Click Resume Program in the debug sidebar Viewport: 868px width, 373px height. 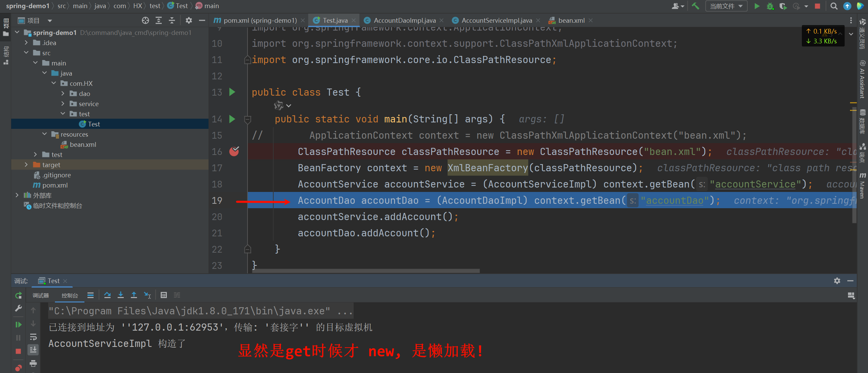coord(18,325)
